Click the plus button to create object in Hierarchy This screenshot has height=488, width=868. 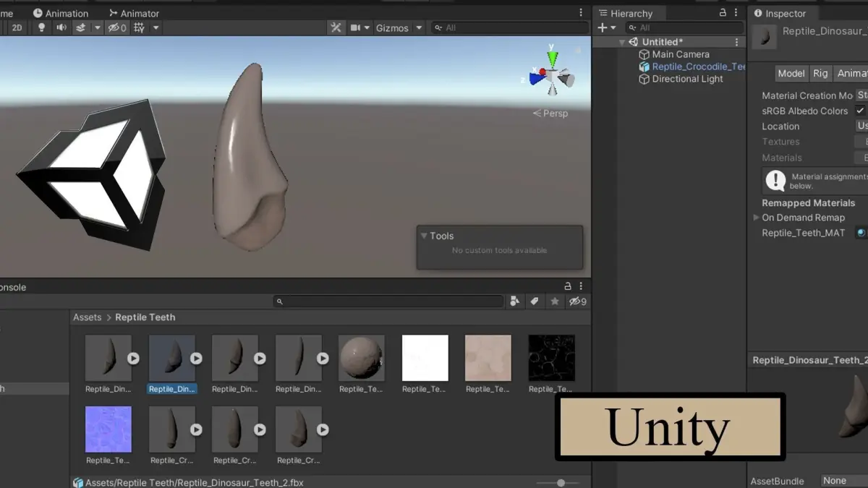point(602,27)
